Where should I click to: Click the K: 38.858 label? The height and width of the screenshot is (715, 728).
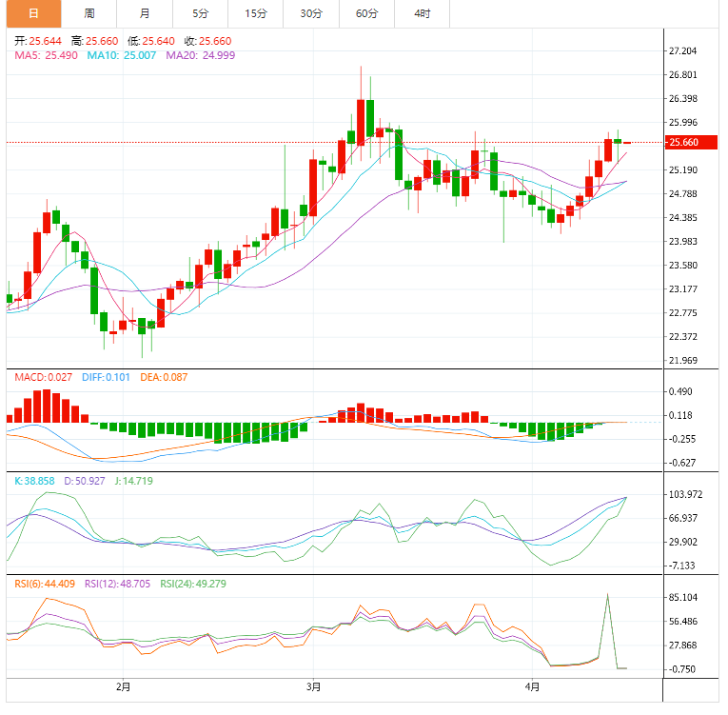tap(34, 481)
